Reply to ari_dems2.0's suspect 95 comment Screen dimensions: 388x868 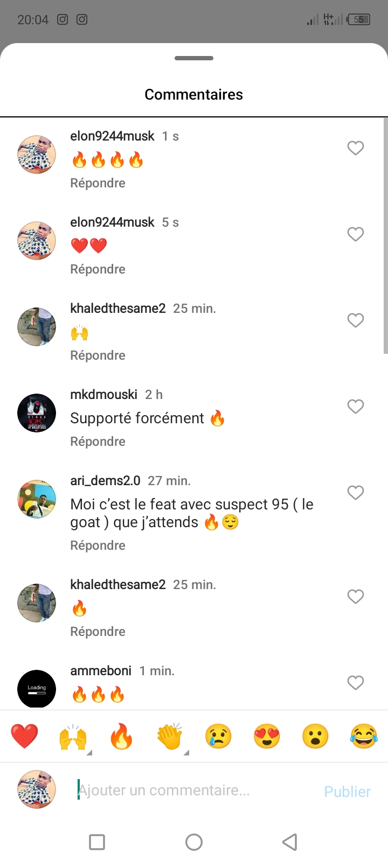98,545
